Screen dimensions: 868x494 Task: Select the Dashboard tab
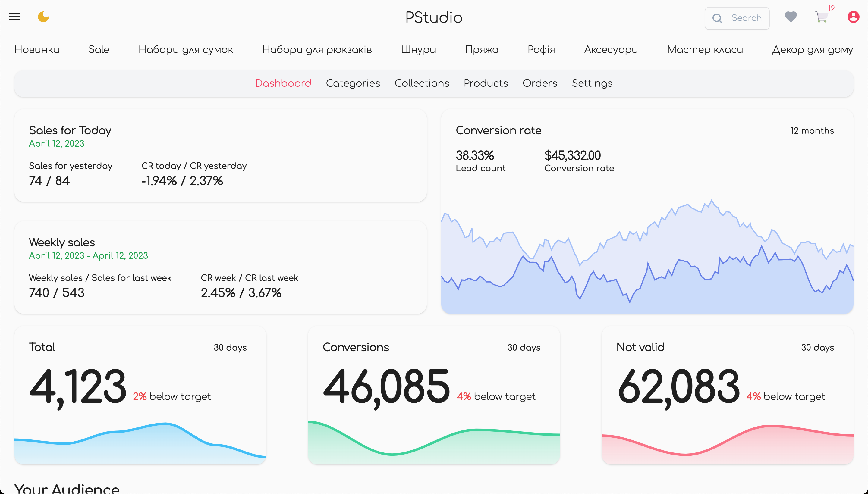283,83
